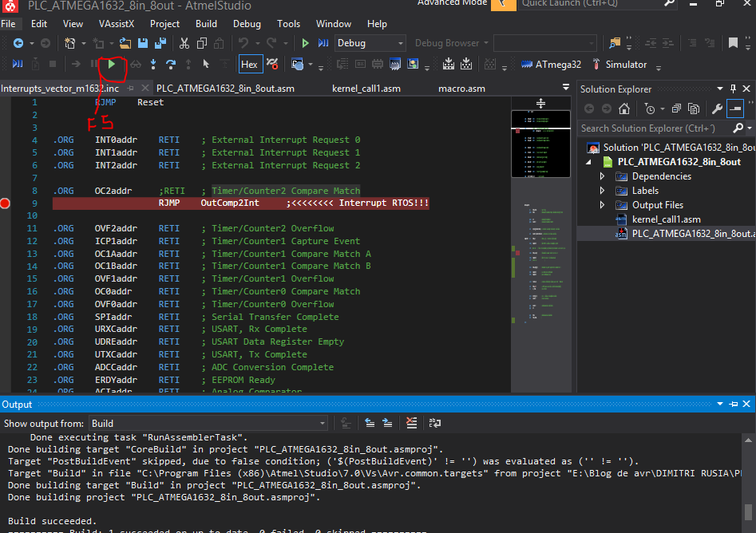Open the I/O view window icon
756x533 pixels.
(413, 64)
